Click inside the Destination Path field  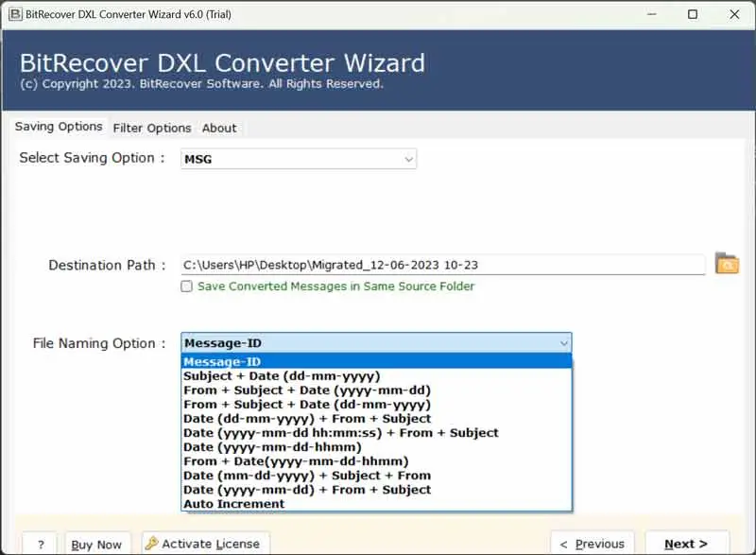click(x=443, y=265)
